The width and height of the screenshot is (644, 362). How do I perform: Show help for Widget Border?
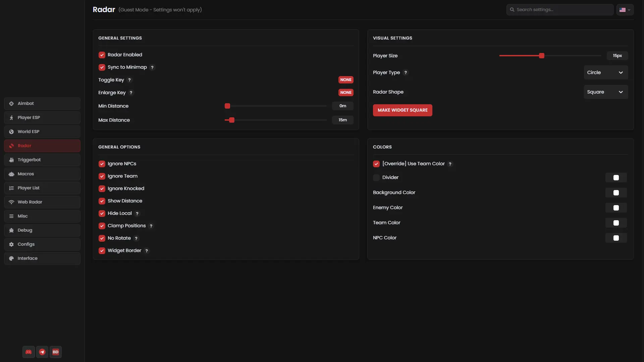click(147, 251)
